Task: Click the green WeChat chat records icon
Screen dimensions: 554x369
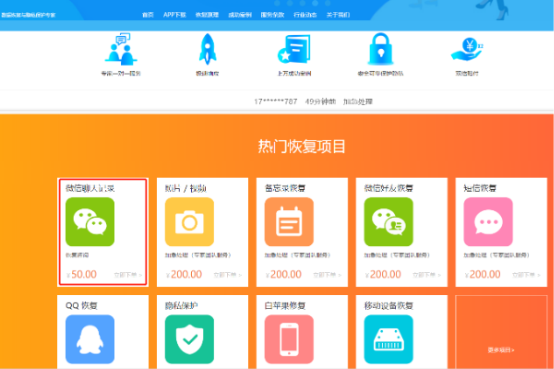Action: click(x=90, y=222)
